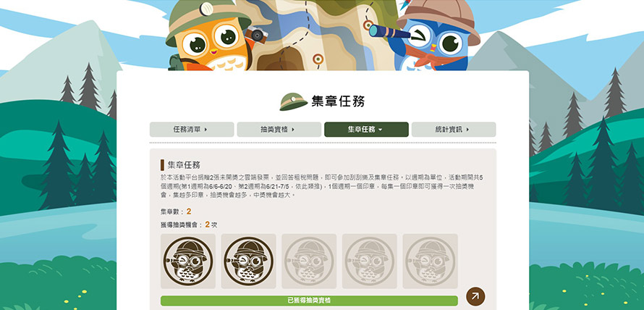This screenshot has height=310, width=644.
Task: Click the first collected owl stamp
Action: click(187, 261)
